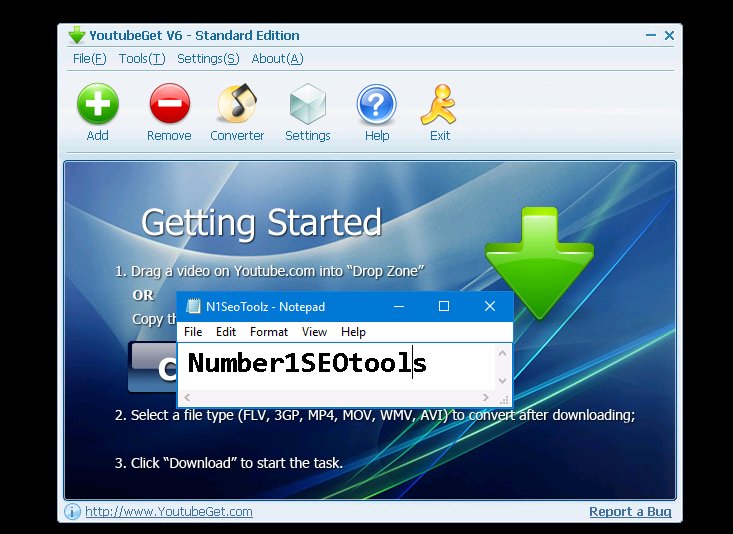
Task: Open the Tools(T) menu
Action: click(x=142, y=58)
